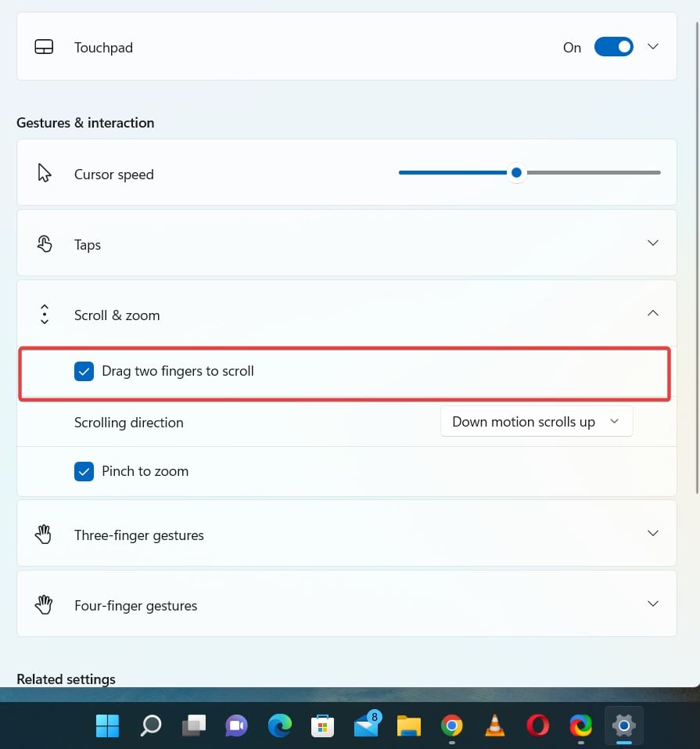The image size is (700, 749).
Task: Adjust the Cursor speed slider handle
Action: 516,173
